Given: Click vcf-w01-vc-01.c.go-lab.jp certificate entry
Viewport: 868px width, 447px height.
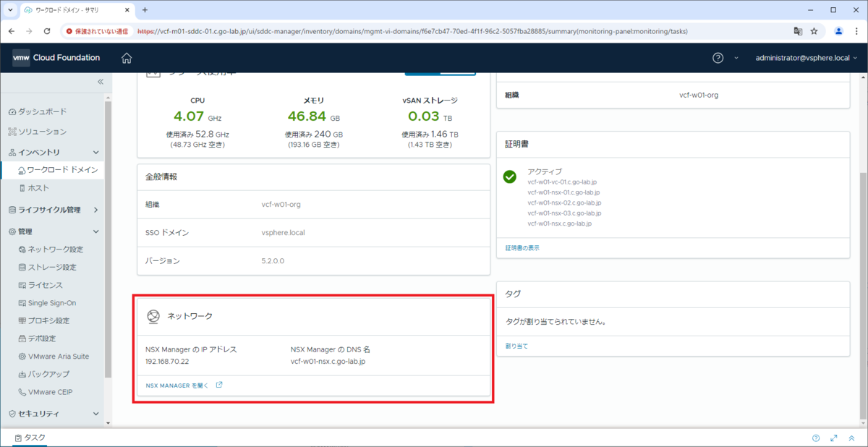Looking at the screenshot, I should point(563,182).
